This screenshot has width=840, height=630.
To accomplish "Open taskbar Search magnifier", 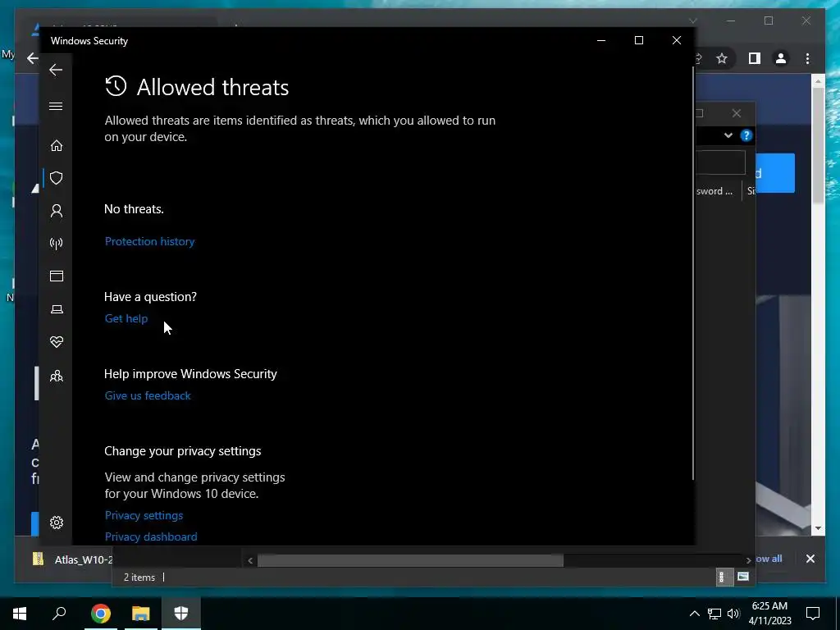I will pos(59,614).
